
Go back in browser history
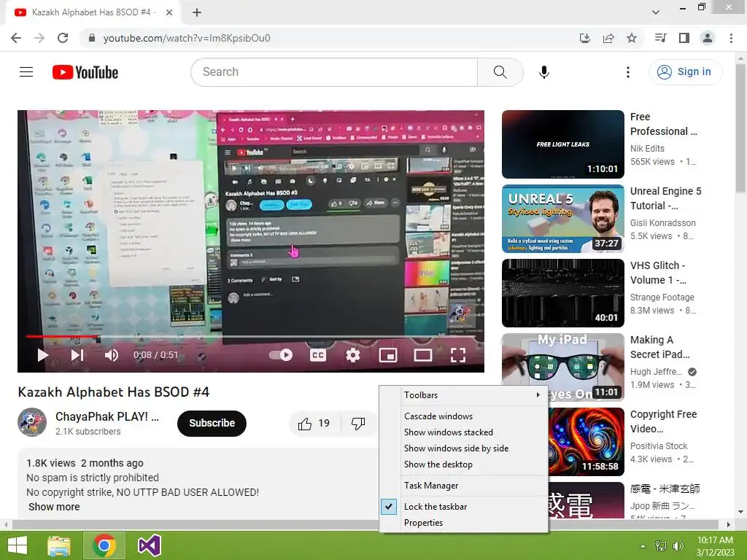click(x=16, y=38)
